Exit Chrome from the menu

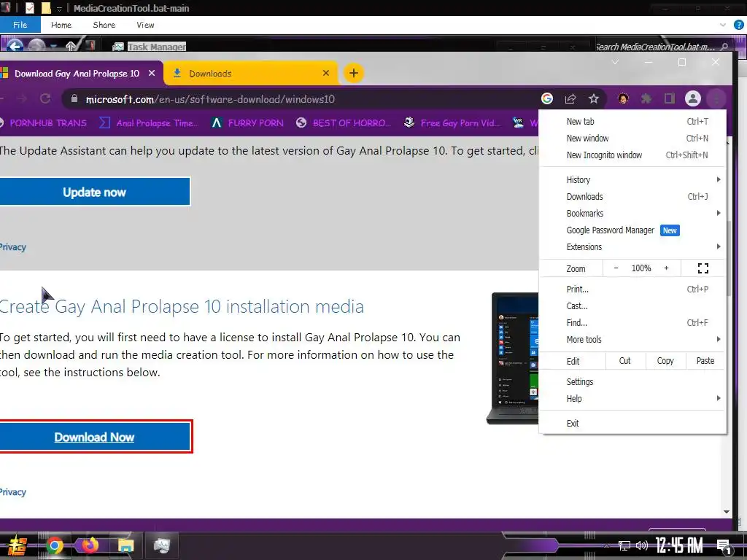pos(632,423)
